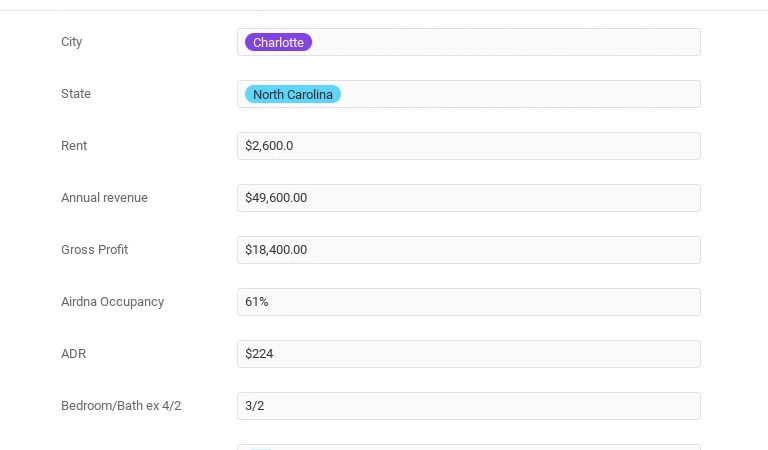Click the ADR label text
The image size is (768, 450).
[x=74, y=354]
